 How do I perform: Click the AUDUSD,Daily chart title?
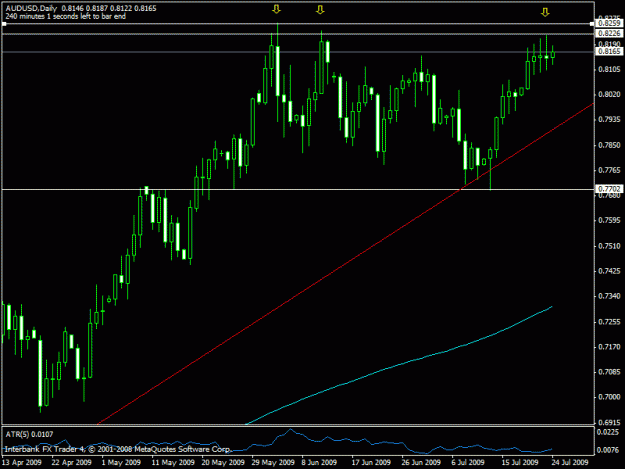(x=31, y=8)
